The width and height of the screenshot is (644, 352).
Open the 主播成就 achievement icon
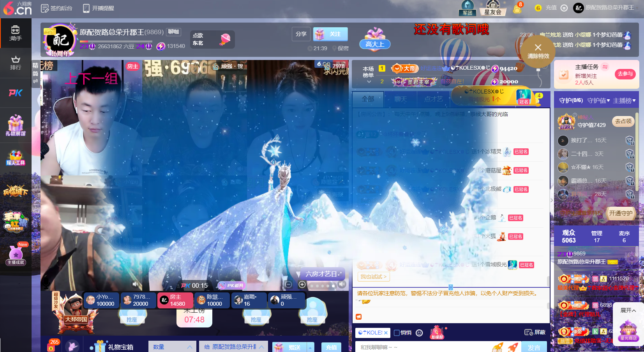[16, 254]
